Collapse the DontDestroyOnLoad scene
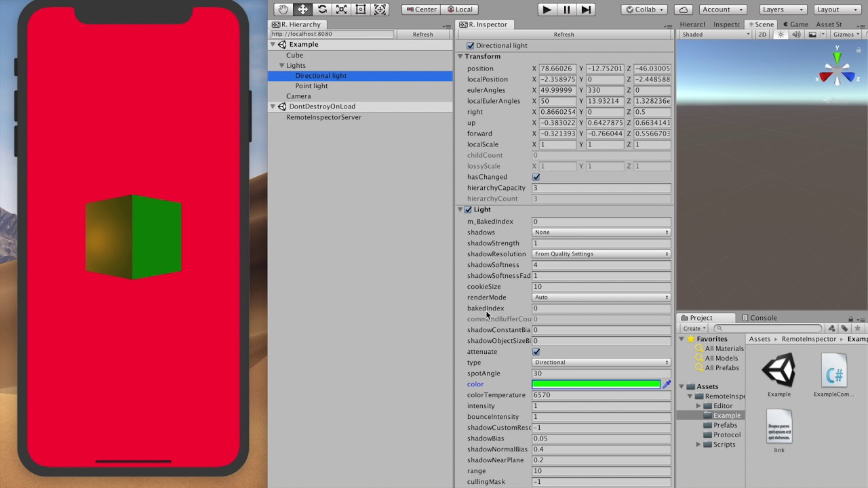 coord(274,106)
